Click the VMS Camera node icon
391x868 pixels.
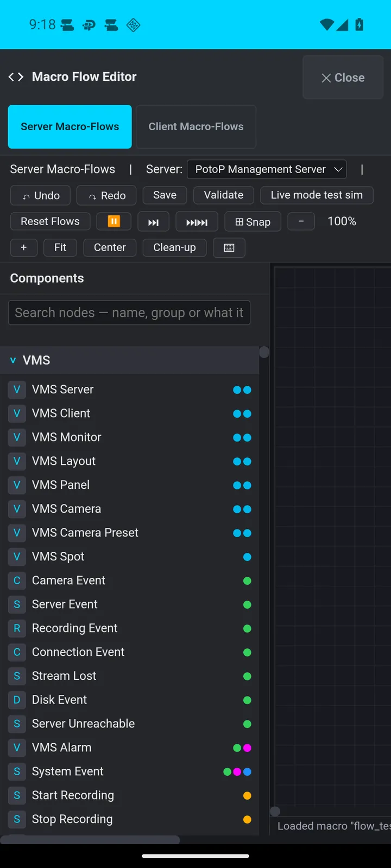tap(17, 509)
